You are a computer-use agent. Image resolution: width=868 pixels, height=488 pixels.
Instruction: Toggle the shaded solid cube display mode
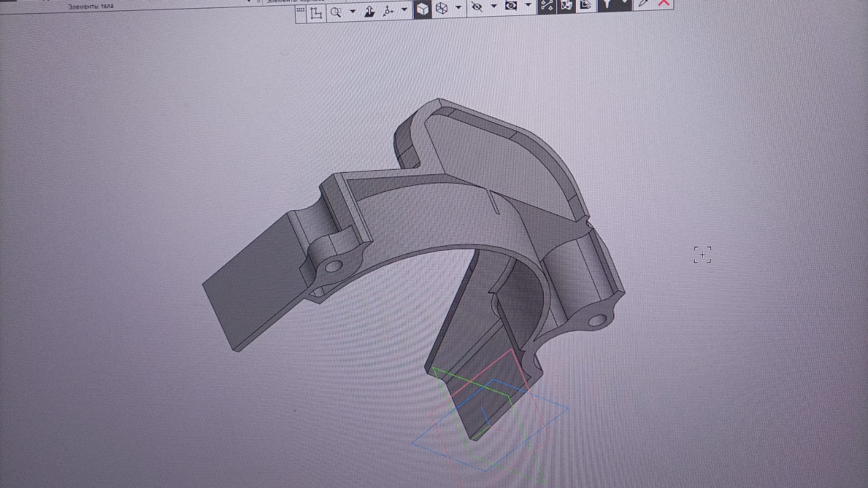pos(422,9)
